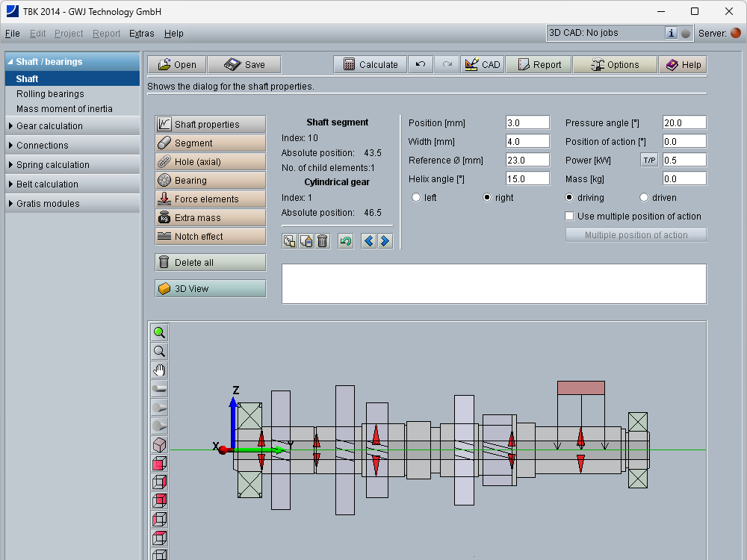The width and height of the screenshot is (747, 560).
Task: Click the copy element icon
Action: 289,241
